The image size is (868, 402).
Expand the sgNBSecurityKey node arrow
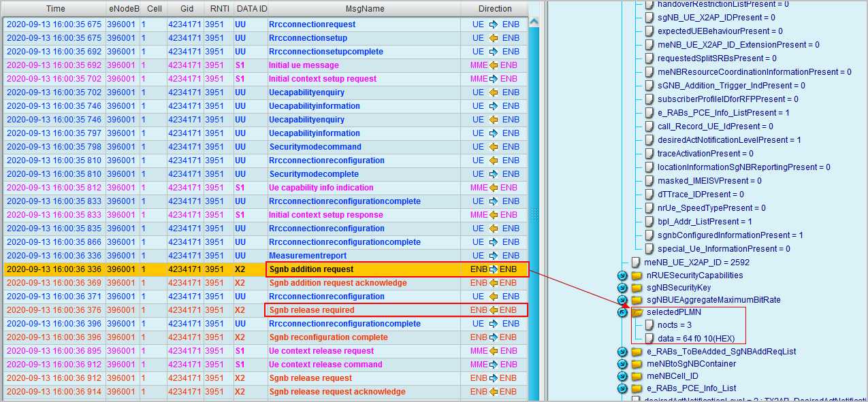[622, 288]
